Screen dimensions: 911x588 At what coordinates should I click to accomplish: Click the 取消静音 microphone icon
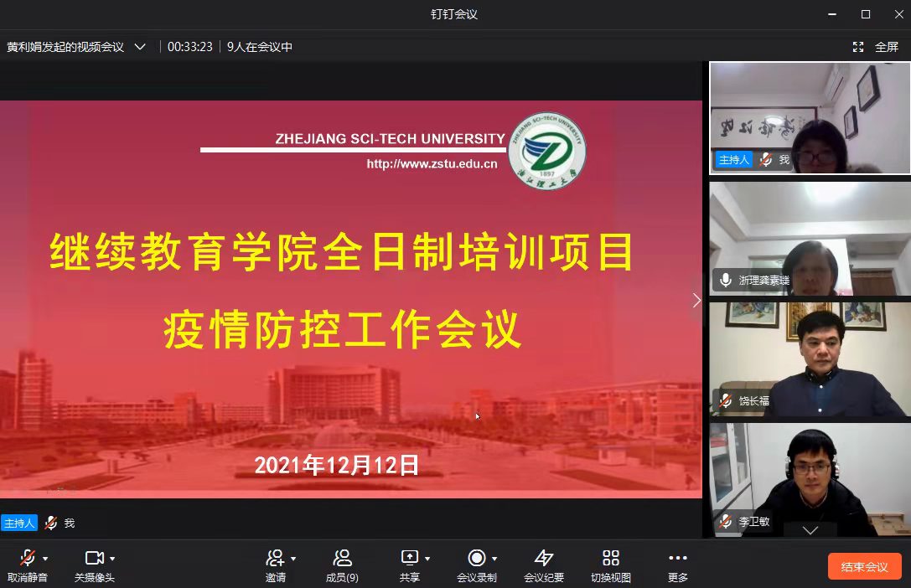27,559
